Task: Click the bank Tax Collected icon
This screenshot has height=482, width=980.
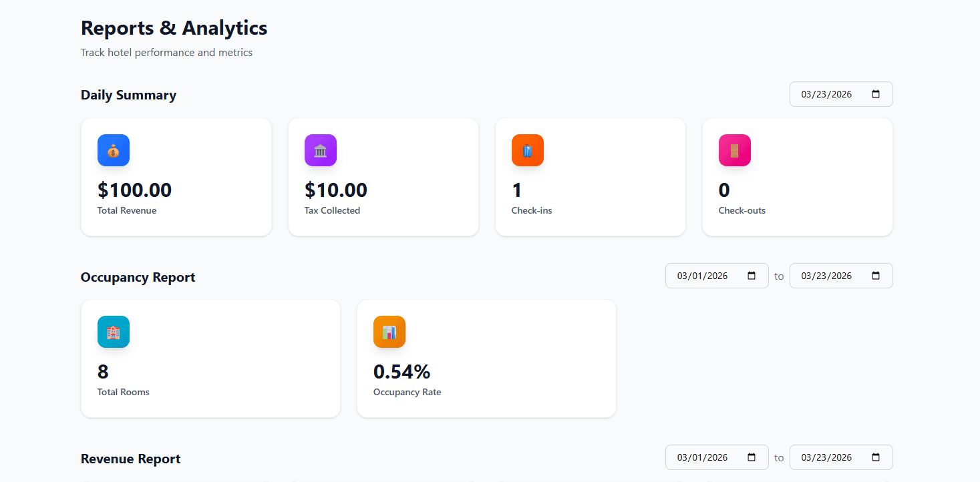Action: point(321,150)
